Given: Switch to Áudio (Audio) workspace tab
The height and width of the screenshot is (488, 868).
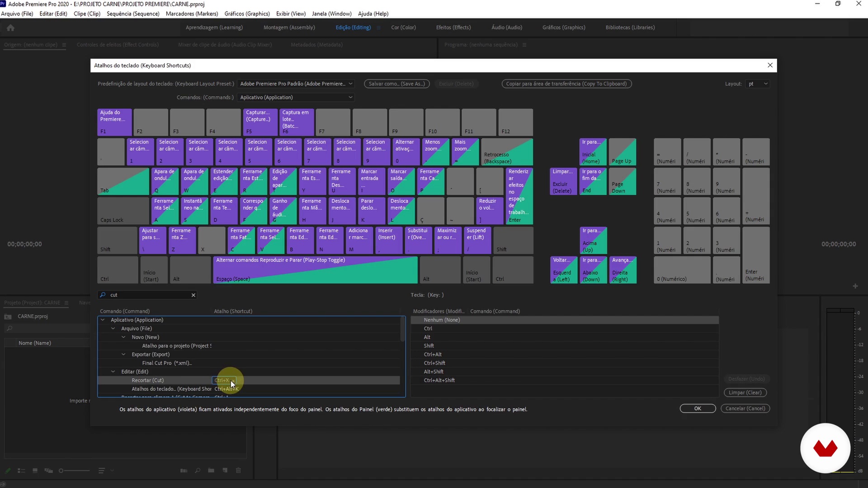Looking at the screenshot, I should 506,28.
